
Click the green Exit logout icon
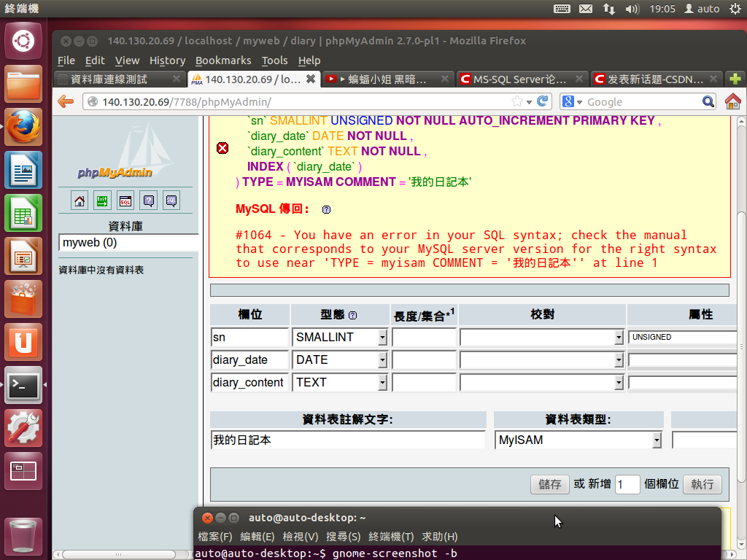pyautogui.click(x=103, y=200)
